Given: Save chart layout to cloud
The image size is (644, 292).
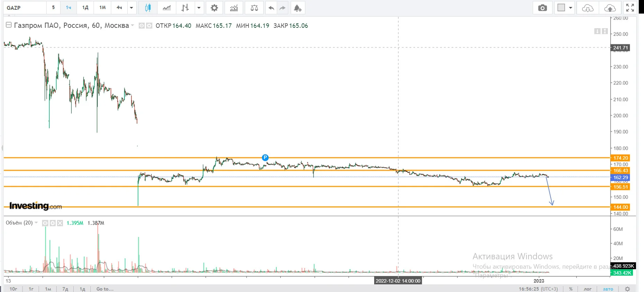Looking at the screenshot, I should point(610,8).
